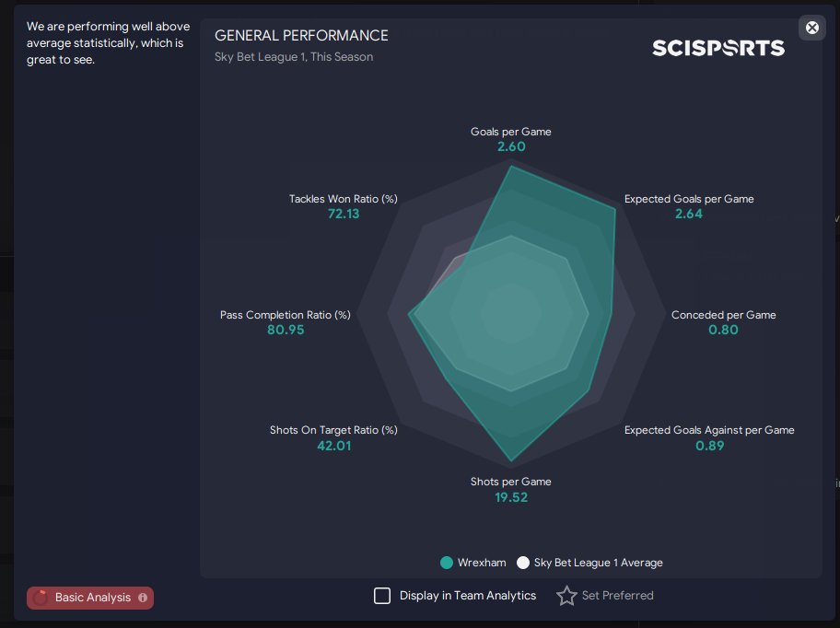The height and width of the screenshot is (628, 840).
Task: Click Expected Goals Against per Game 0.89
Action: point(709,446)
